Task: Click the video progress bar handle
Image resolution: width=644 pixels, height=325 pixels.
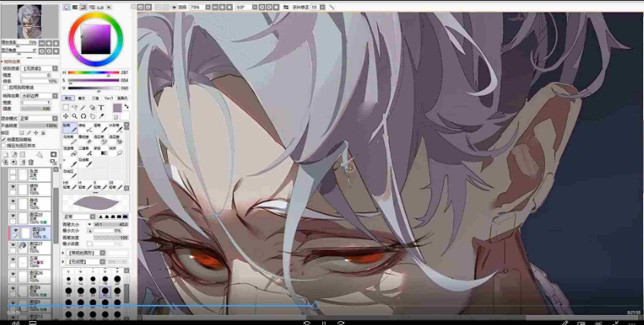Action: point(315,306)
